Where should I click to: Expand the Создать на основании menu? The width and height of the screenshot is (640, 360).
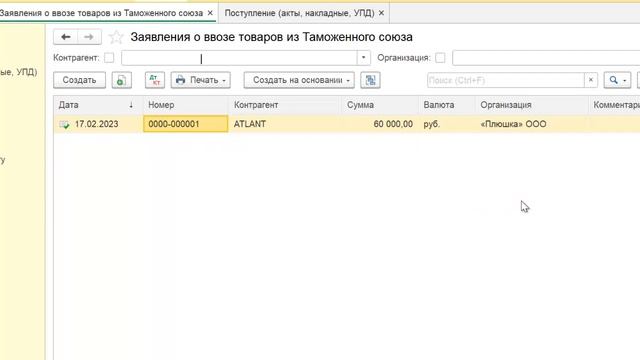pos(299,80)
